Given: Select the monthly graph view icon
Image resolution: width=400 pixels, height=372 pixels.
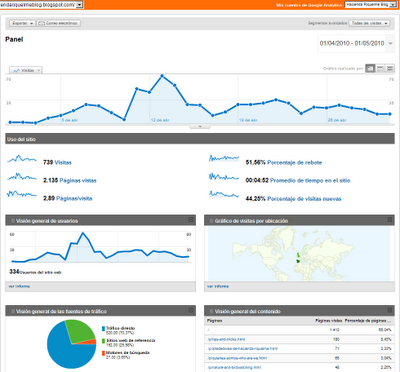Looking at the screenshot, I should point(390,68).
